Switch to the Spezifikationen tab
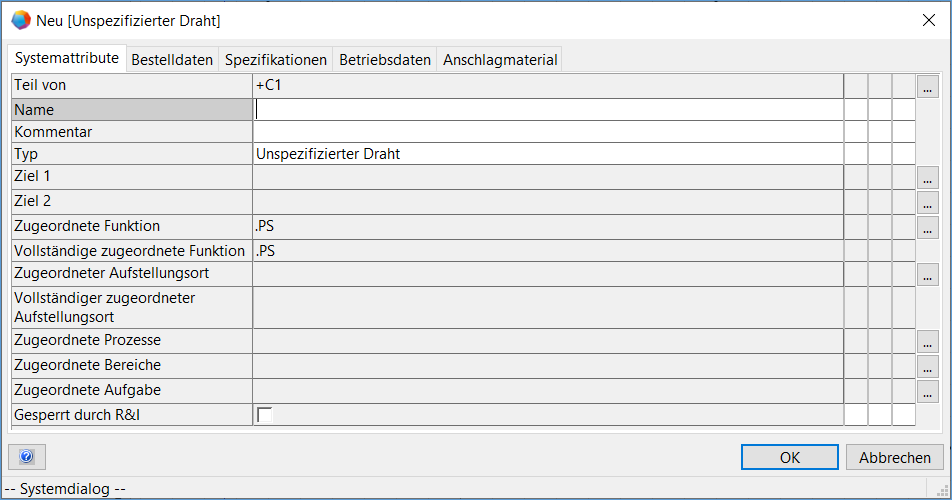 [x=276, y=60]
